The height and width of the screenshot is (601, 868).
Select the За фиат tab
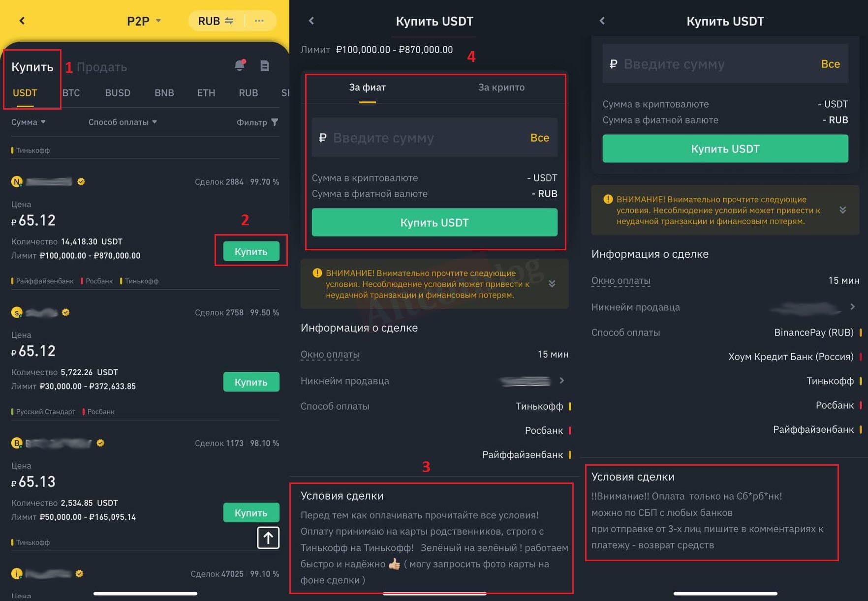coord(367,88)
